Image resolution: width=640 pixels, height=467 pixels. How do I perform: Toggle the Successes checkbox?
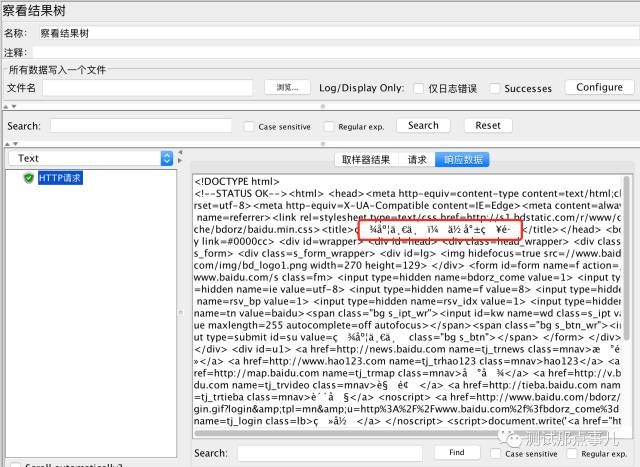495,88
